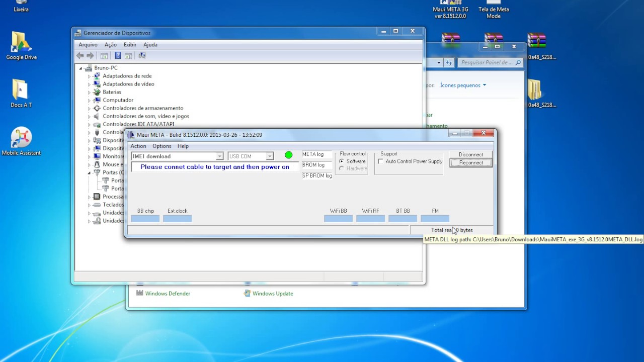Collapse the Portas tree node
644x362 pixels.
tap(90, 172)
